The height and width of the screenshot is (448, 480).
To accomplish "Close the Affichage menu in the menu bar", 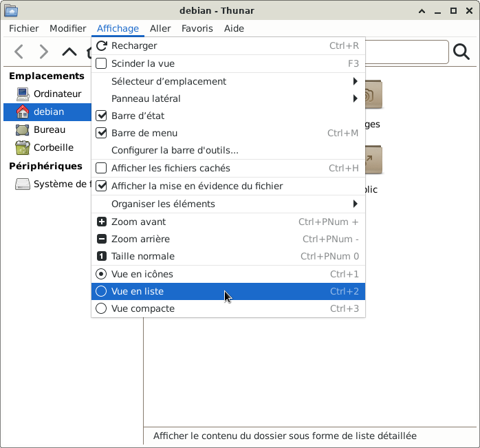I will 118,28.
